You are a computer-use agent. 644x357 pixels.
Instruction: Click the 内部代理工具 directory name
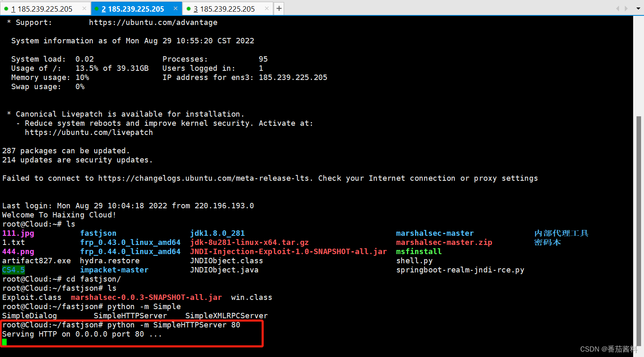click(562, 233)
